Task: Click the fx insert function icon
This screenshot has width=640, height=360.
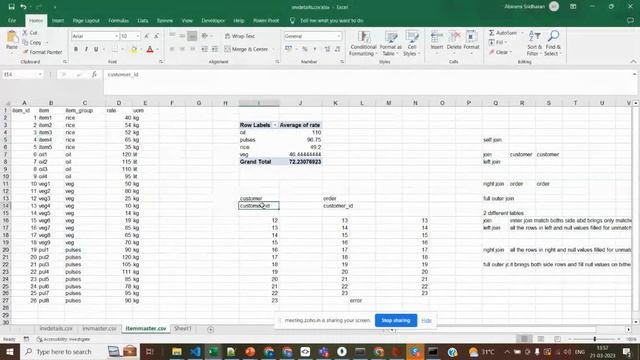Action: pyautogui.click(x=94, y=74)
